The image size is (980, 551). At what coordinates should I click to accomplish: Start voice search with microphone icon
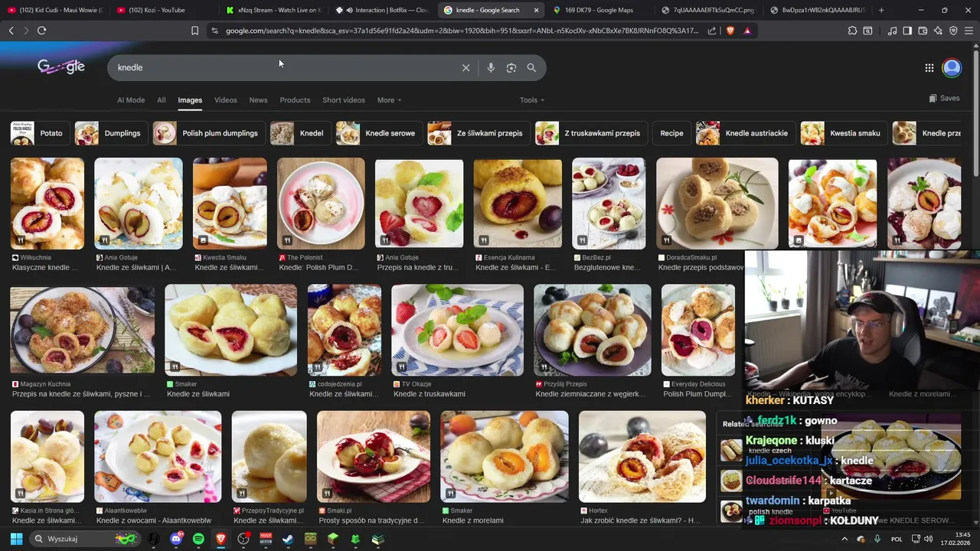click(x=491, y=67)
